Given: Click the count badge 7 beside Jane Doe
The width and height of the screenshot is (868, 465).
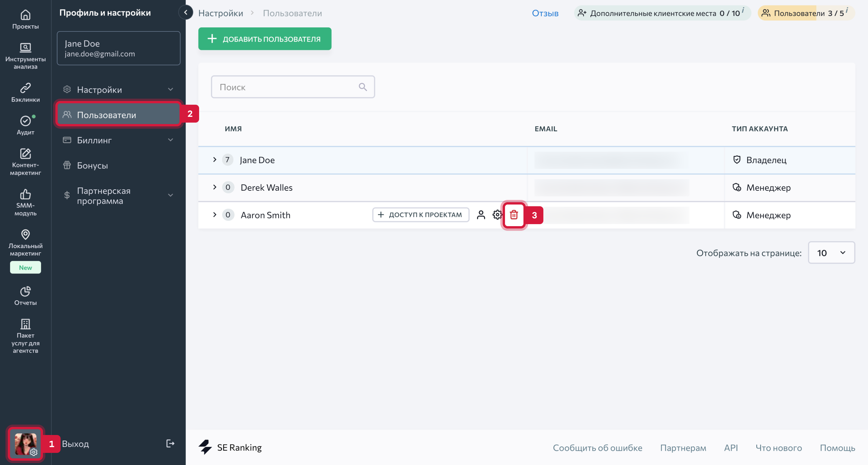Looking at the screenshot, I should pos(227,160).
